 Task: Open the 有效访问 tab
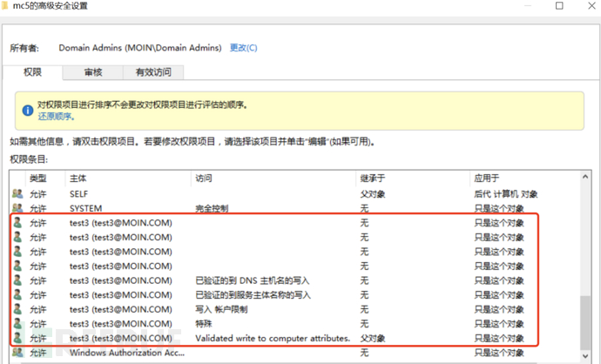[x=153, y=72]
